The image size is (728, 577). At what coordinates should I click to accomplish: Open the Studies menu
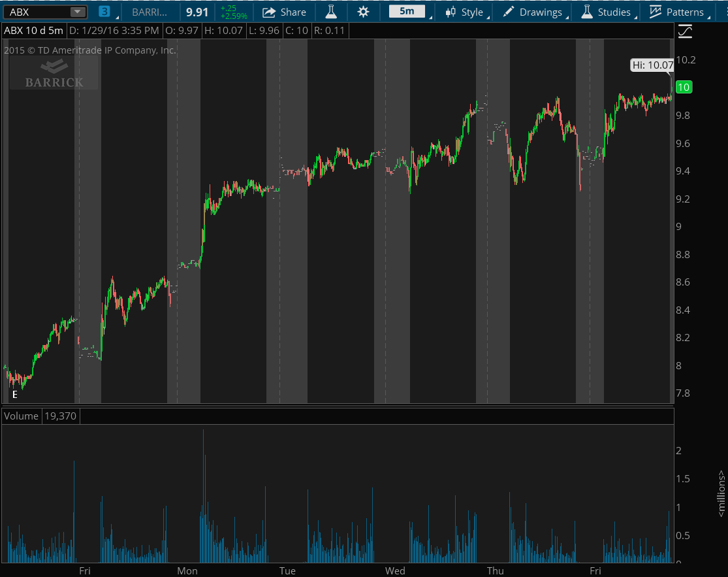click(x=614, y=12)
